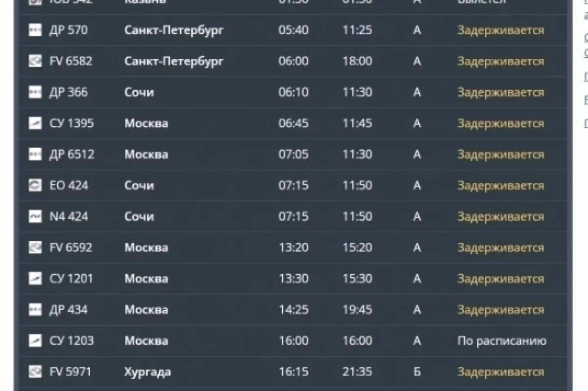Click the airline icon beside ДР 434
588x391 pixels.
pos(35,310)
